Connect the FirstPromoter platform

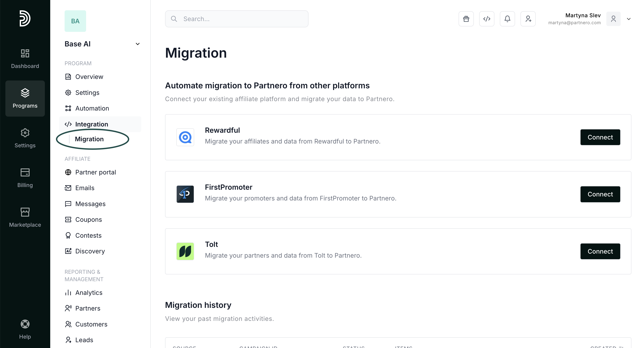tap(600, 194)
